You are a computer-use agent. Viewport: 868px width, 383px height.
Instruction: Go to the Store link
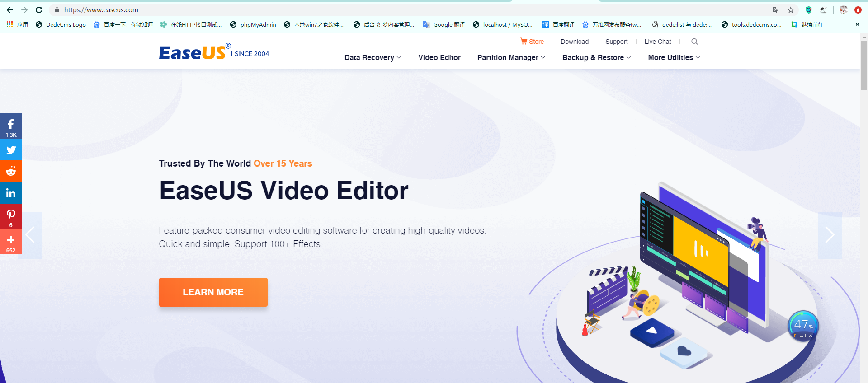[532, 42]
